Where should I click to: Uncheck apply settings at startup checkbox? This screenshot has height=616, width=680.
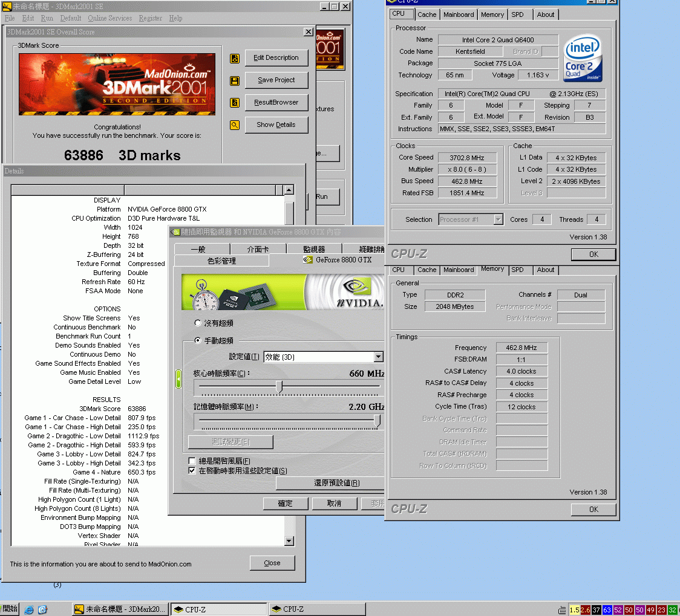click(x=192, y=470)
